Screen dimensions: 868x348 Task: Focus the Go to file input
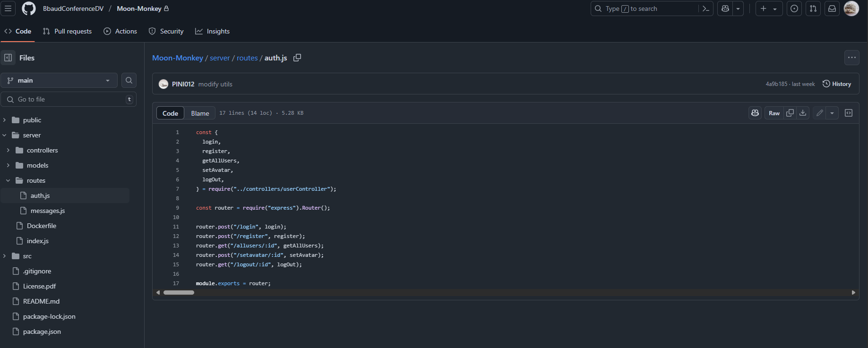click(x=69, y=99)
